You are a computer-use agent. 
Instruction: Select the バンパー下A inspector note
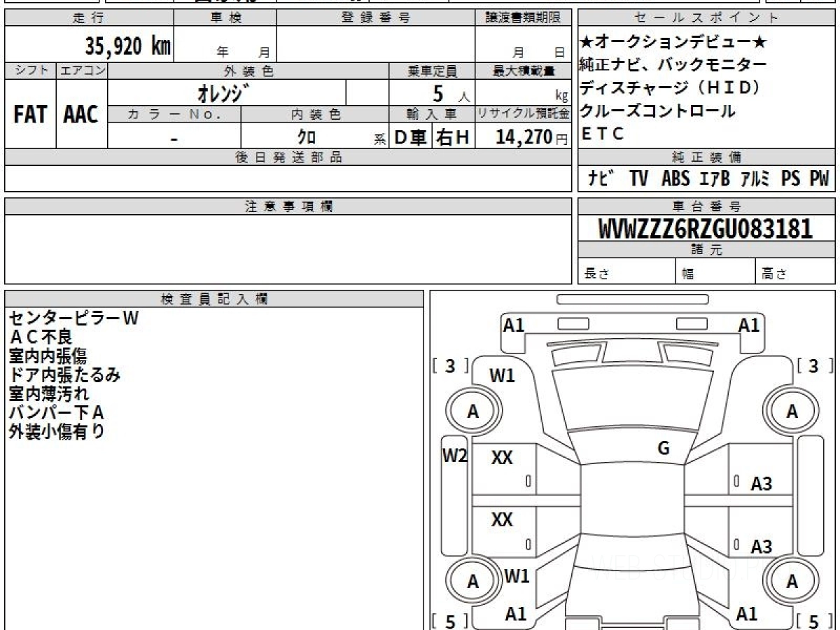coord(56,413)
